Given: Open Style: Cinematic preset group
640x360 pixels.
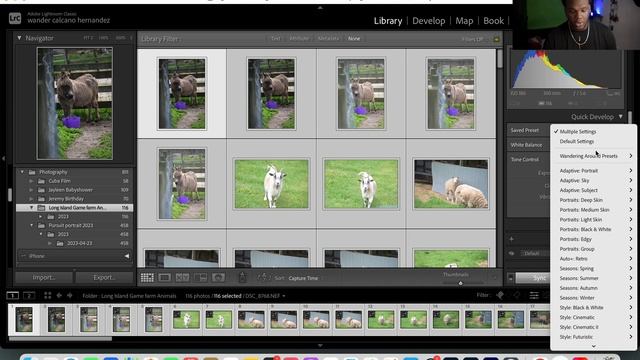Looking at the screenshot, I should coord(593,317).
